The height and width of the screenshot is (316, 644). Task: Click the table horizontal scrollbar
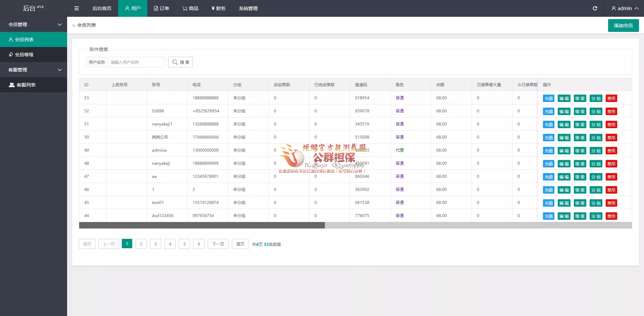[202, 225]
